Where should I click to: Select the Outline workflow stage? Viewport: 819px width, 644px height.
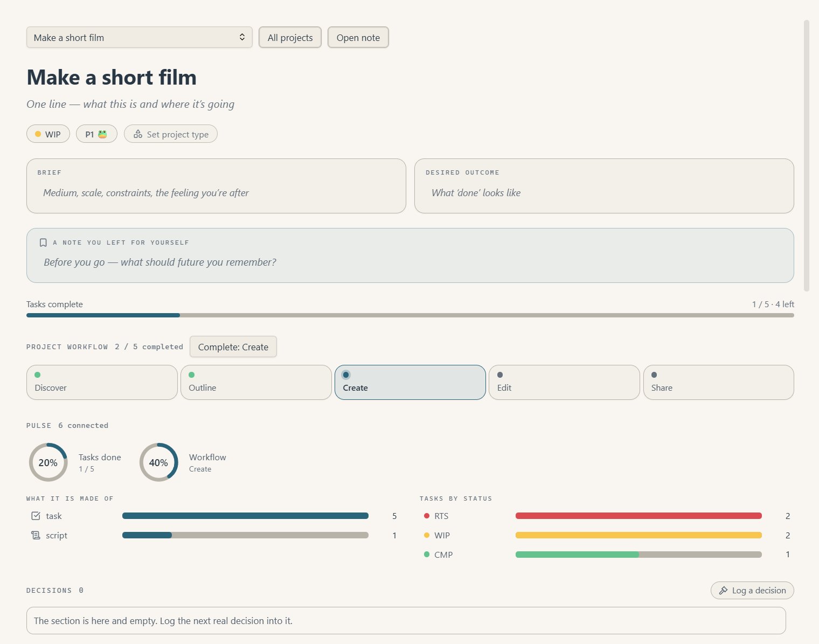point(256,383)
